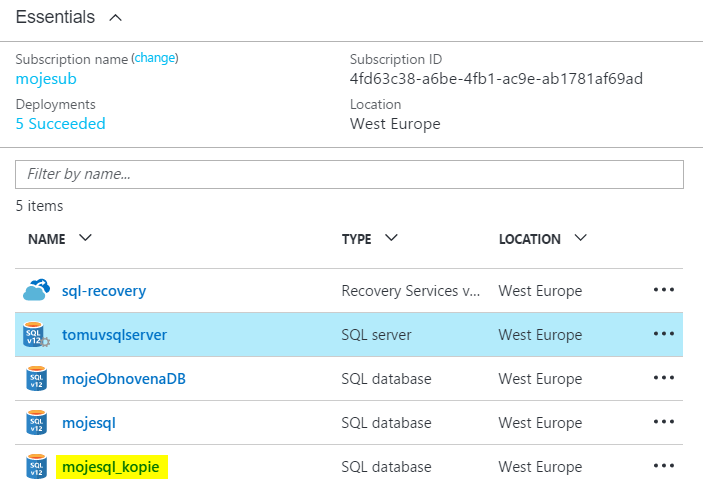
Task: Open the mojesql_kopie database resource
Action: (111, 467)
